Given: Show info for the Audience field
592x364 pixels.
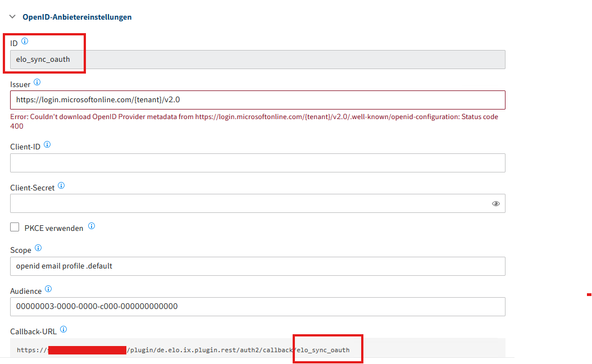Looking at the screenshot, I should click(48, 289).
